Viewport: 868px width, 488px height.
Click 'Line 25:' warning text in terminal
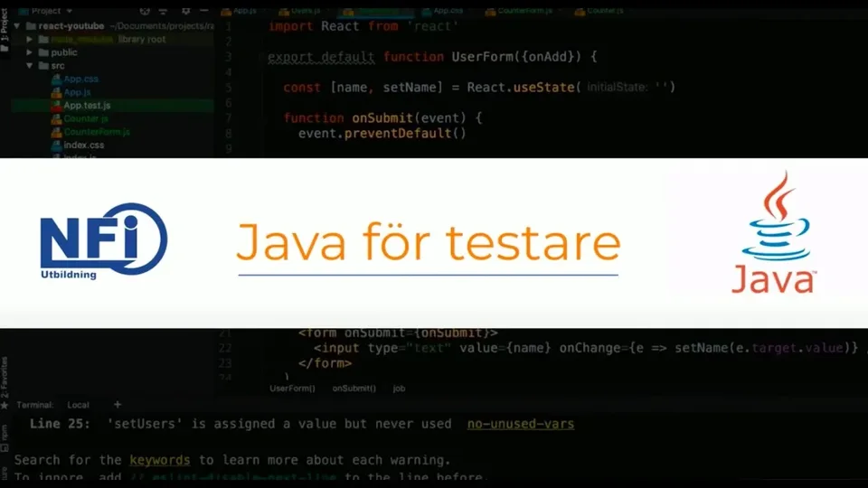point(60,424)
